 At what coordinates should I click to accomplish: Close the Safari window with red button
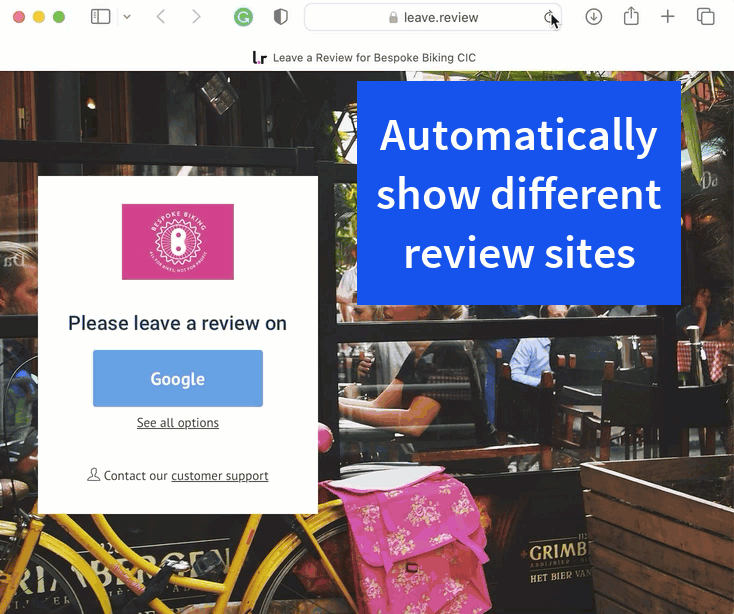19,17
